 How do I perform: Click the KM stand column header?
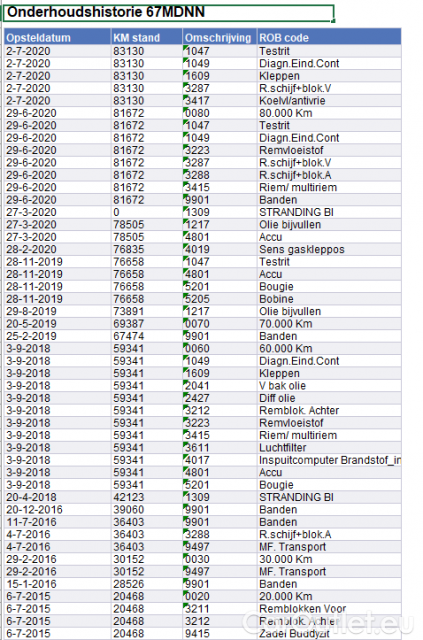(147, 38)
